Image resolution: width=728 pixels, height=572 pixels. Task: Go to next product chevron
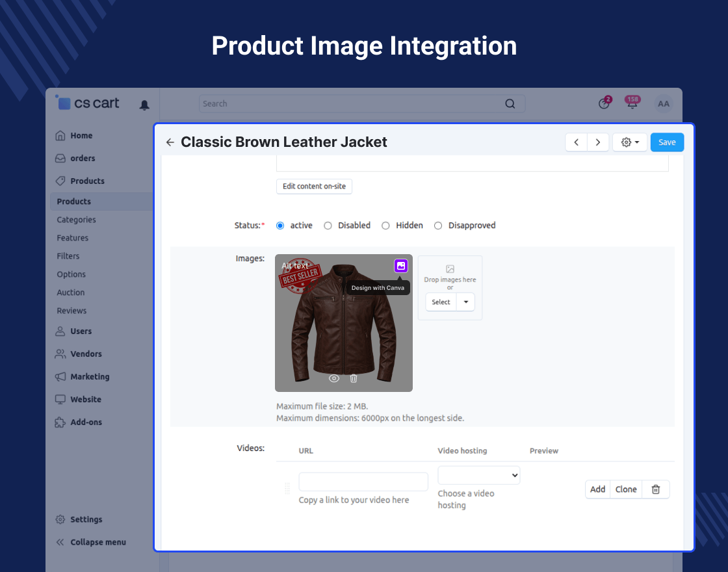click(598, 142)
